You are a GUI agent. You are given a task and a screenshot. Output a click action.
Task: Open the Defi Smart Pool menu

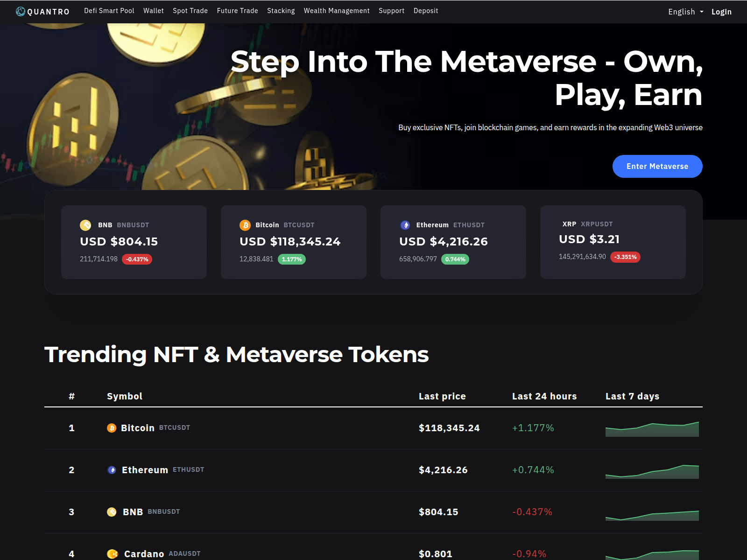[x=109, y=11]
